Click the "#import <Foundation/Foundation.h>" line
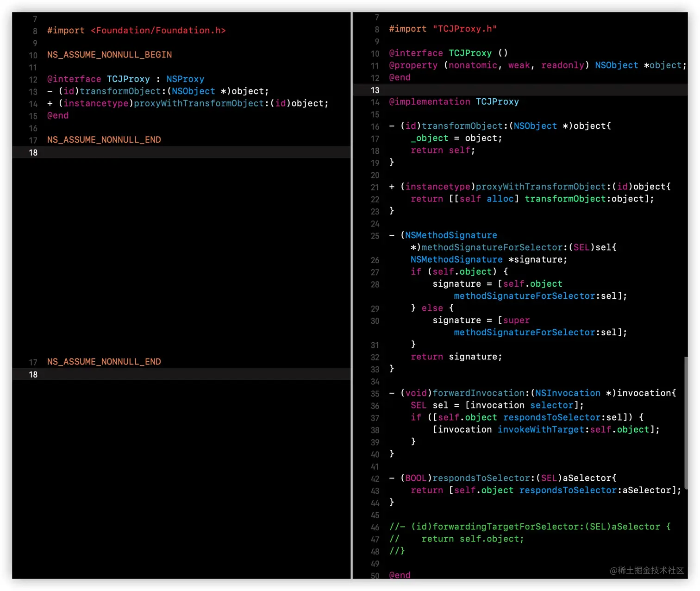The image size is (700, 591). tap(137, 31)
